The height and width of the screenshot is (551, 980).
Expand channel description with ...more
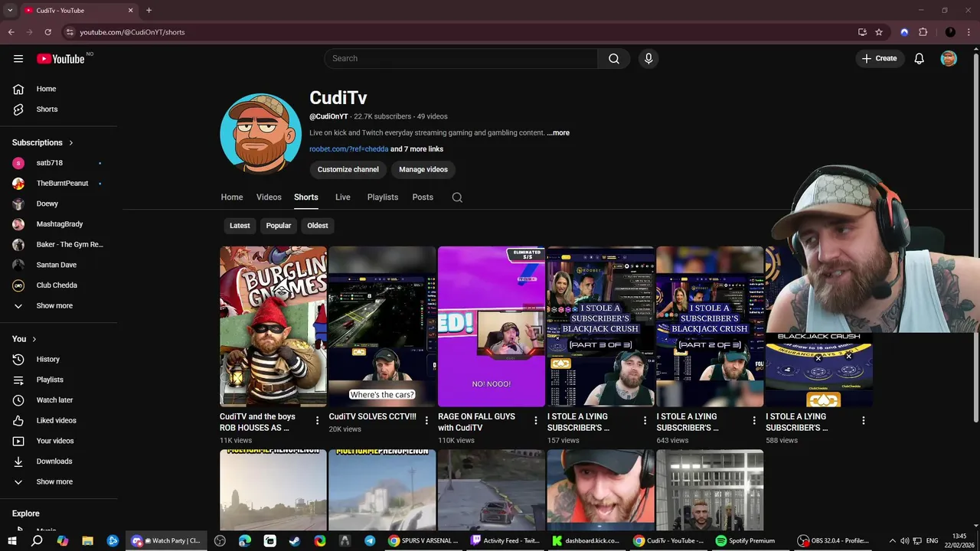(x=558, y=133)
